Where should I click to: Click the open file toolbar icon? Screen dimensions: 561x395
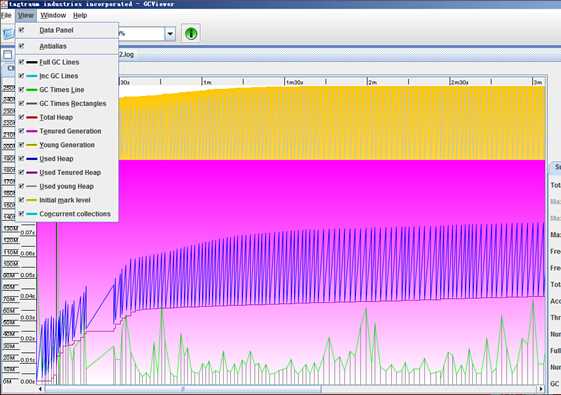8,34
